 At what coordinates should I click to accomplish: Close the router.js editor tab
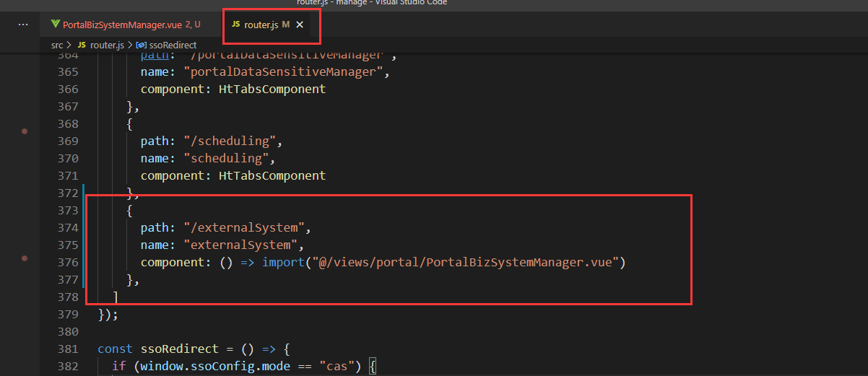click(300, 25)
